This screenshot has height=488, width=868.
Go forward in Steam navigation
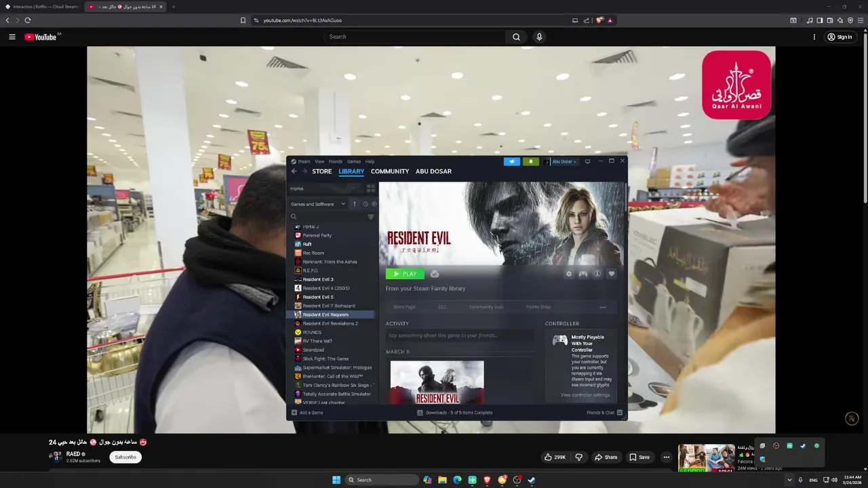tap(304, 171)
